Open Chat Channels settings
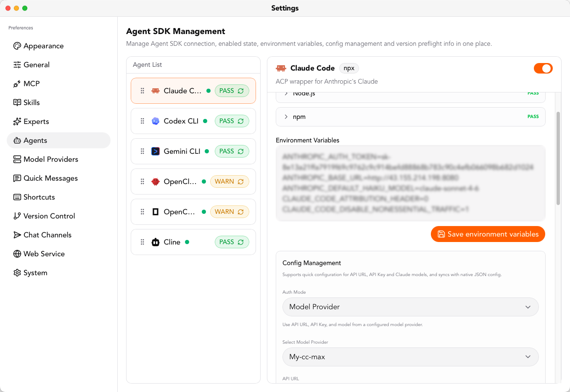570x392 pixels. 58,235
